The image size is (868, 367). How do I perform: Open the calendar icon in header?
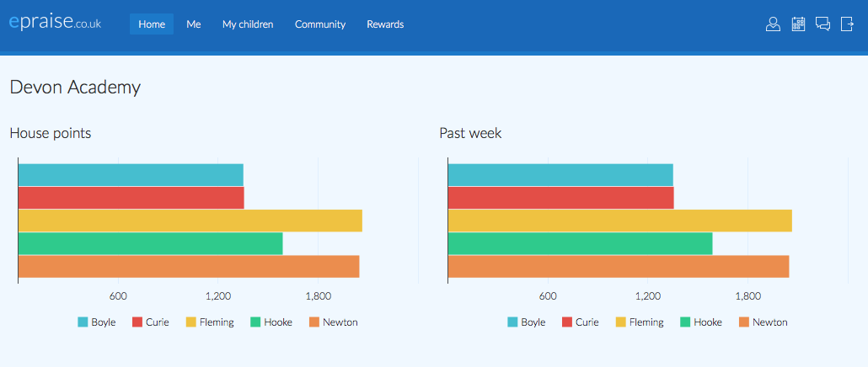point(798,24)
